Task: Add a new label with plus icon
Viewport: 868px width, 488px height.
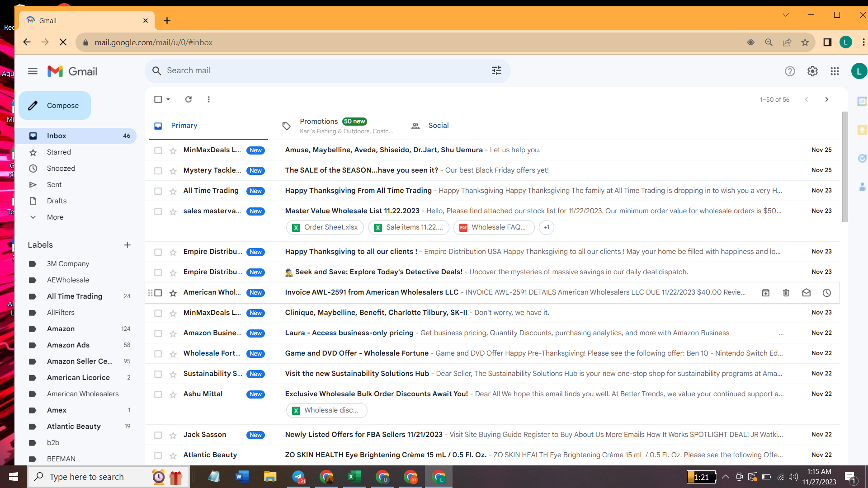Action: (127, 245)
